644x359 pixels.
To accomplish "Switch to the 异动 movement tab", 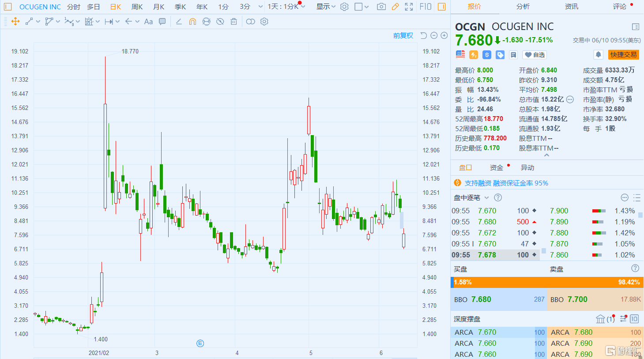I will point(527,168).
